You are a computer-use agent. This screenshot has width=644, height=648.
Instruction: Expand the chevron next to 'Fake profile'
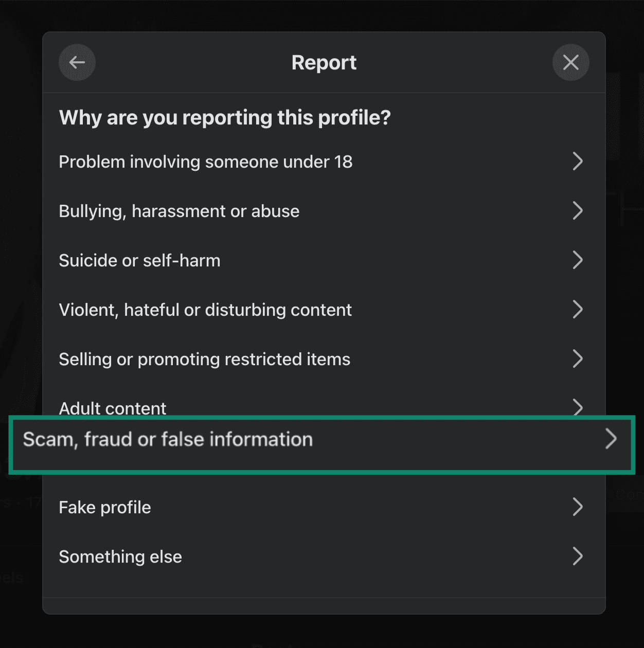coord(578,507)
